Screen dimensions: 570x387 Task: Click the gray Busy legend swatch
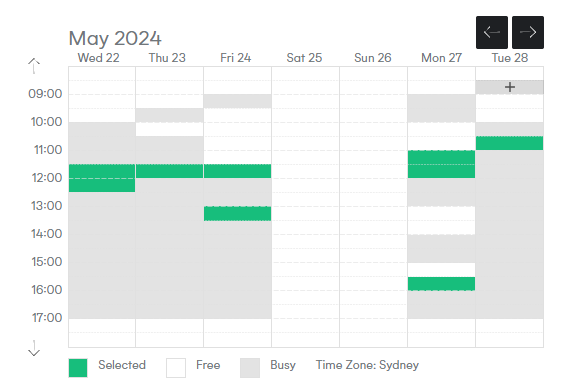click(250, 368)
